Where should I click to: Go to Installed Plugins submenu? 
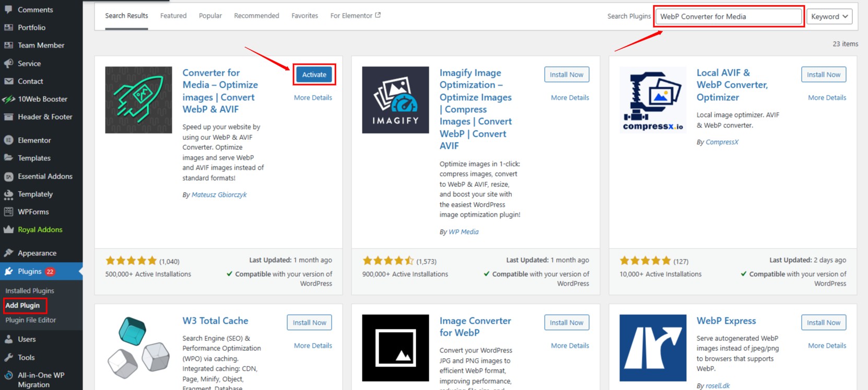point(30,291)
